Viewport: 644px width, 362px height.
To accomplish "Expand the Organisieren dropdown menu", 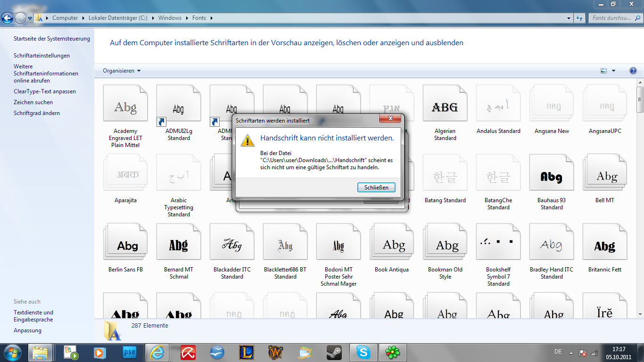I will [122, 71].
